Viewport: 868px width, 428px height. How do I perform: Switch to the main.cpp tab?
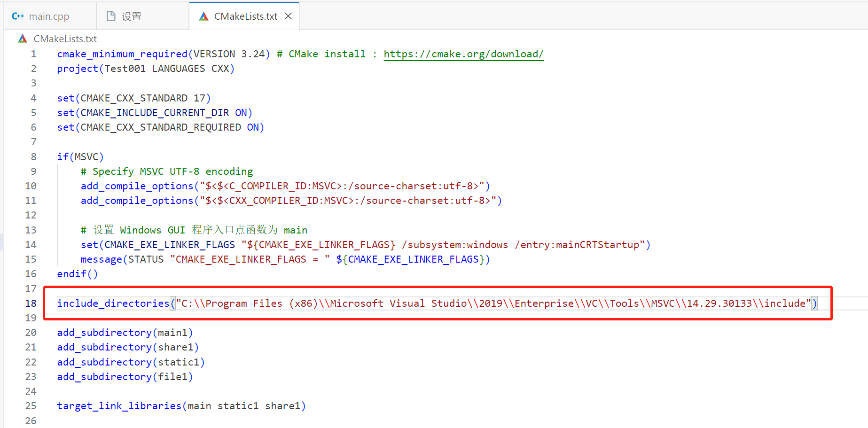point(49,16)
